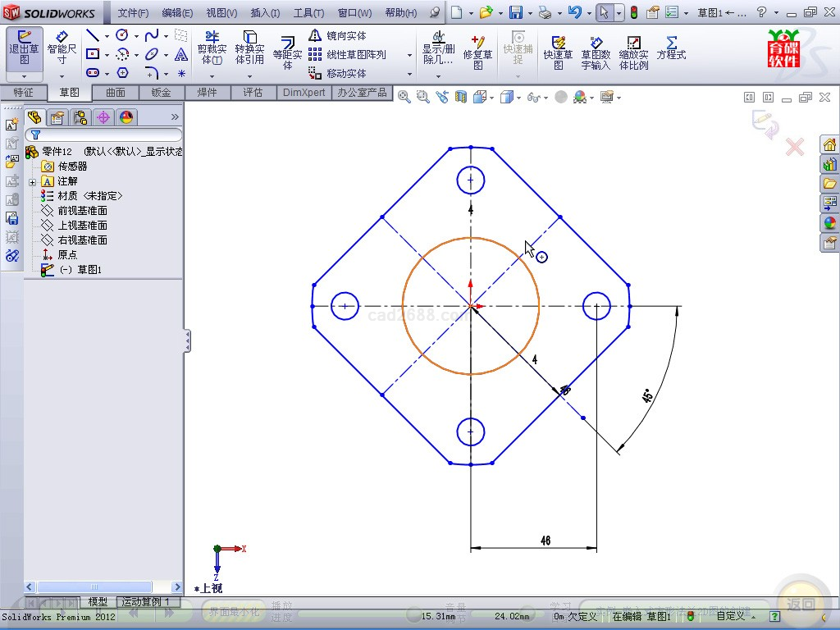Open the appearance color sphere in heads-up toolbar
This screenshot has width=840, height=630.
pyautogui.click(x=580, y=98)
